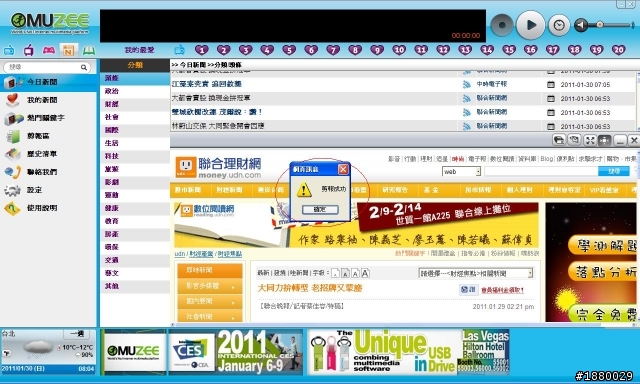Image resolution: width=640 pixels, height=384 pixels.
Task: Open 熱門關鍵字 in sidebar
Action: pos(48,118)
